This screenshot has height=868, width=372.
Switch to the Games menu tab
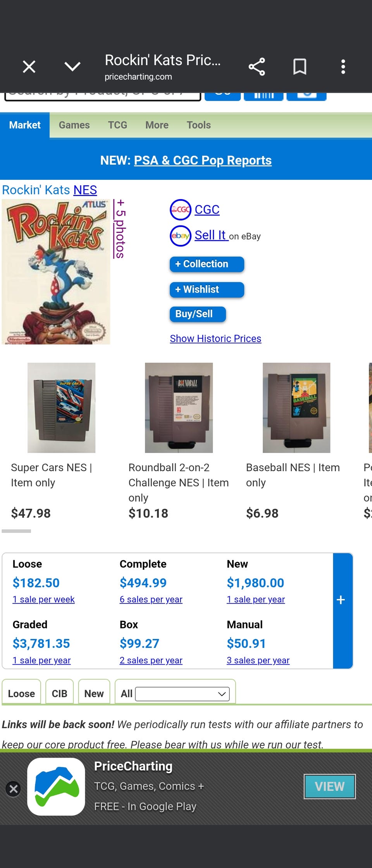pyautogui.click(x=74, y=125)
